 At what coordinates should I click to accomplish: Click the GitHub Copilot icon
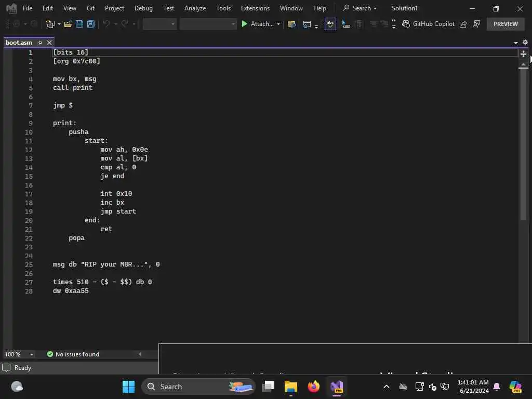tap(406, 24)
